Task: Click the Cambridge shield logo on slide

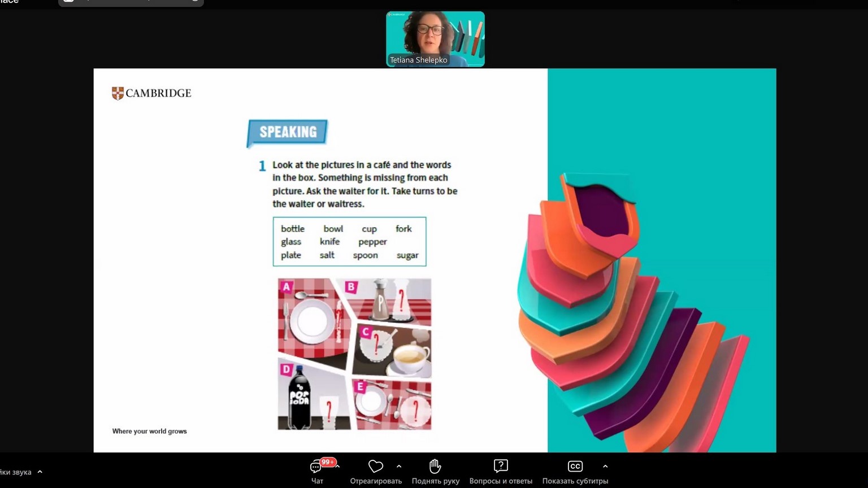Action: [118, 93]
